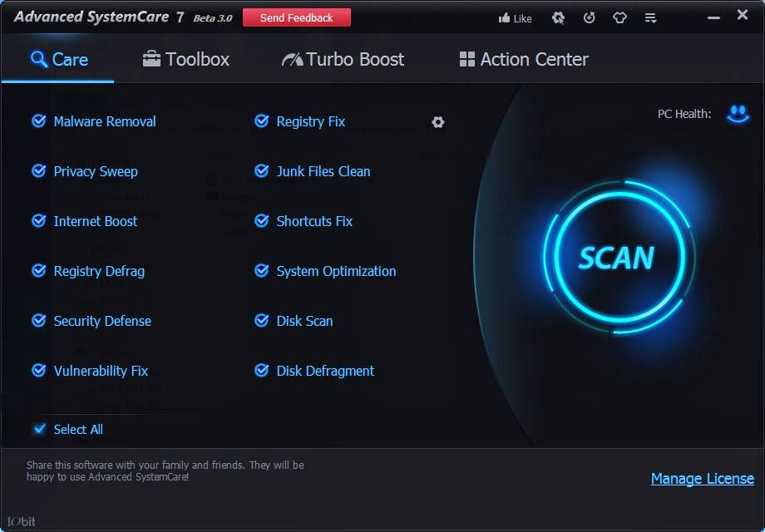Viewport: 765px width, 532px height.
Task: Click the Disk Defragment label
Action: (x=325, y=371)
